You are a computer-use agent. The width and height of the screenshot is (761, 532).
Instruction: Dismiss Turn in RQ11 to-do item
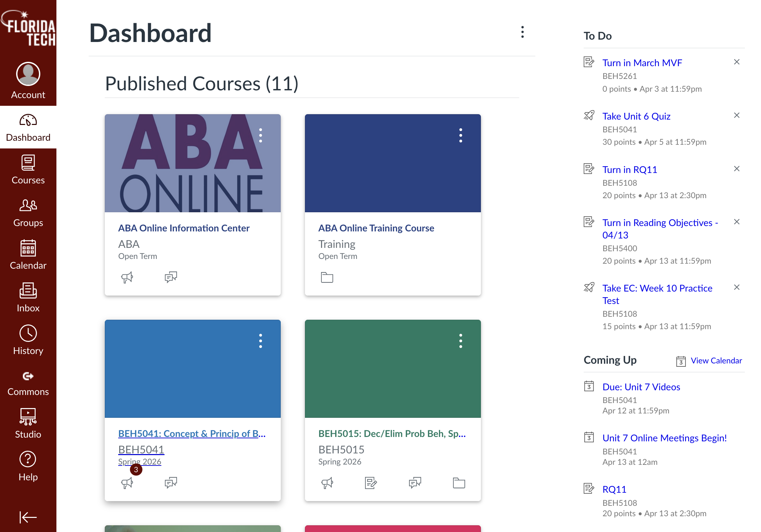pos(737,169)
